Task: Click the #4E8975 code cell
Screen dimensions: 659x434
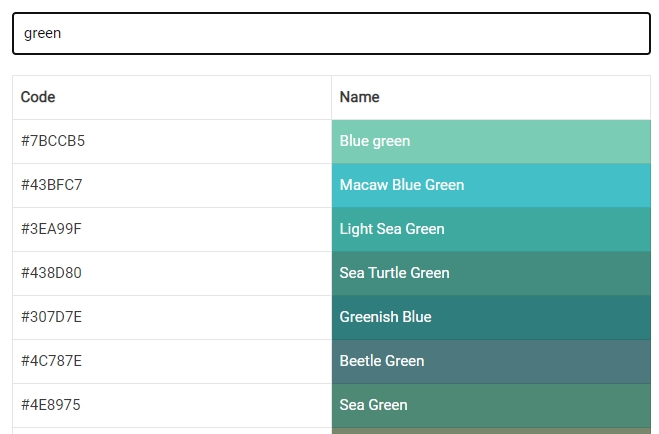Action: tap(171, 405)
